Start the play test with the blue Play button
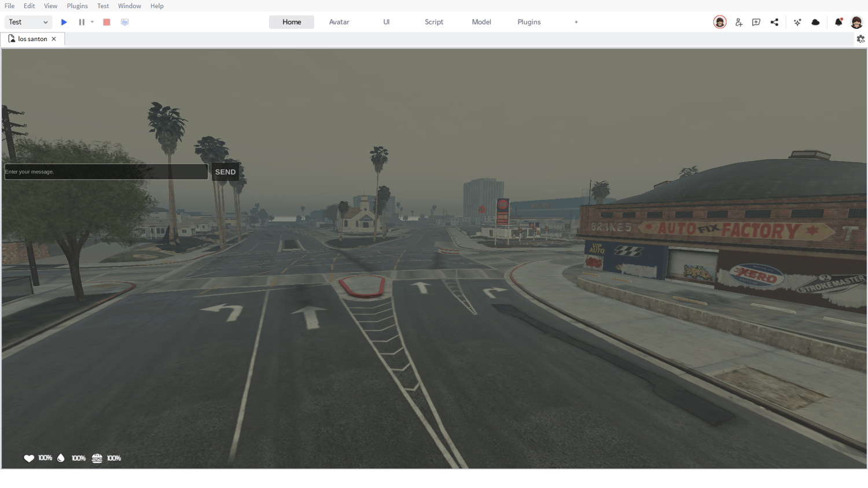 64,22
